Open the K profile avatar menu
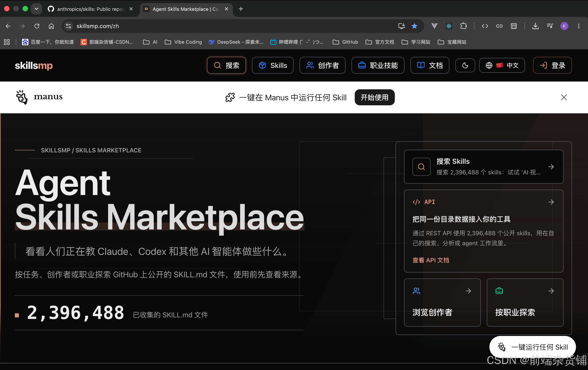Viewport: 588px width, 370px height. tap(564, 26)
